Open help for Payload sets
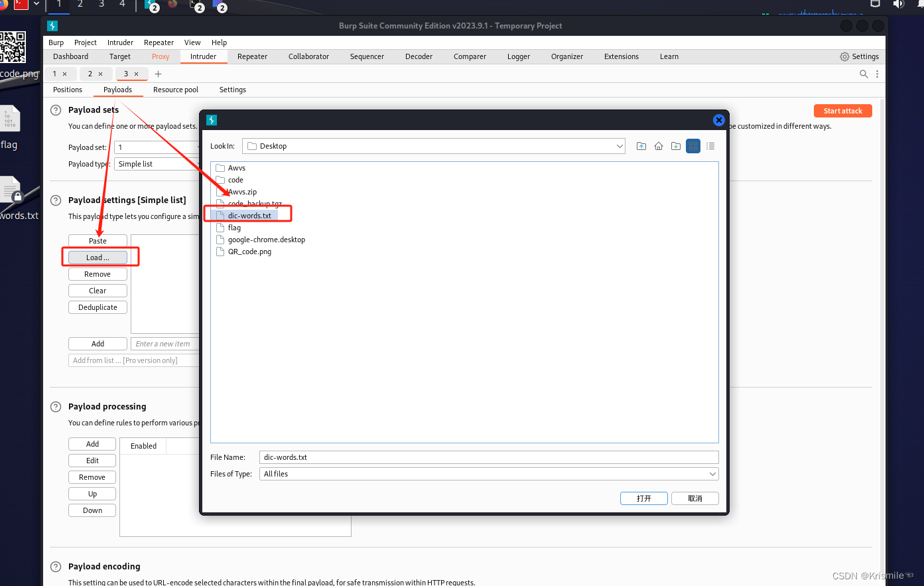 pos(56,110)
